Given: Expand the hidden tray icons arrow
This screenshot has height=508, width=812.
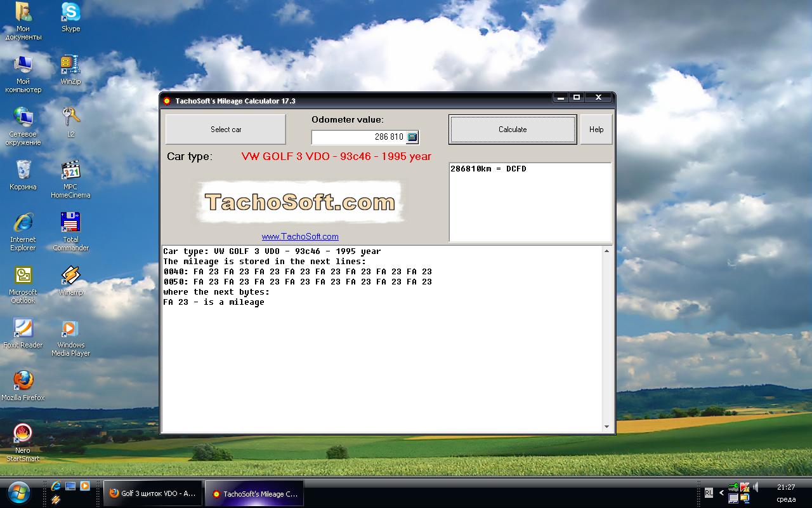Looking at the screenshot, I should click(x=721, y=493).
